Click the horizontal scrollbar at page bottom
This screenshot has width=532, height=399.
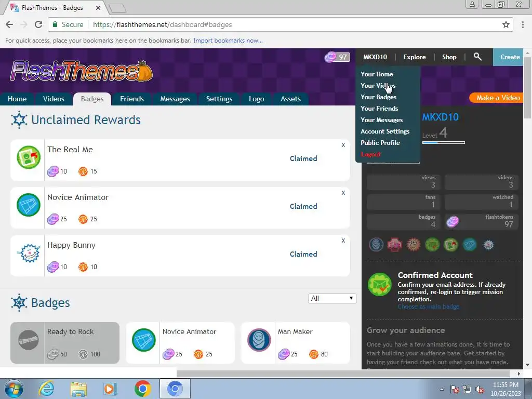tap(343, 374)
